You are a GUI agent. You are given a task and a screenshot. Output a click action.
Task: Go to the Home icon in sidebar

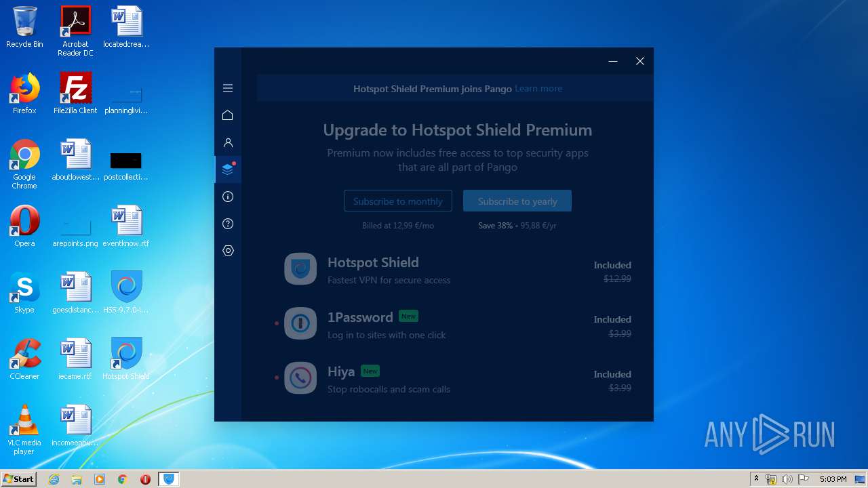pos(228,115)
